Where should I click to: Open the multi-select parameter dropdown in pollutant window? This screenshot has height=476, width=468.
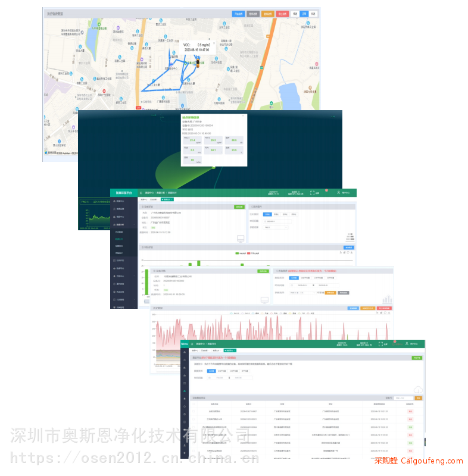(x=302, y=293)
